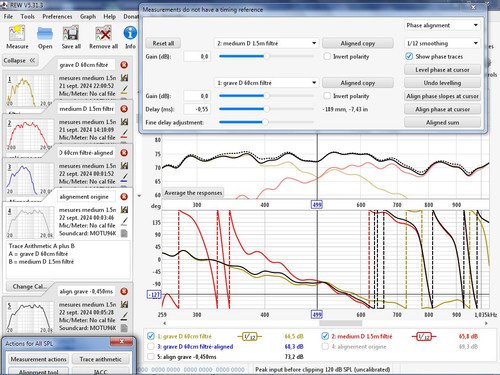
Task: Click Reset all button
Action: point(163,43)
